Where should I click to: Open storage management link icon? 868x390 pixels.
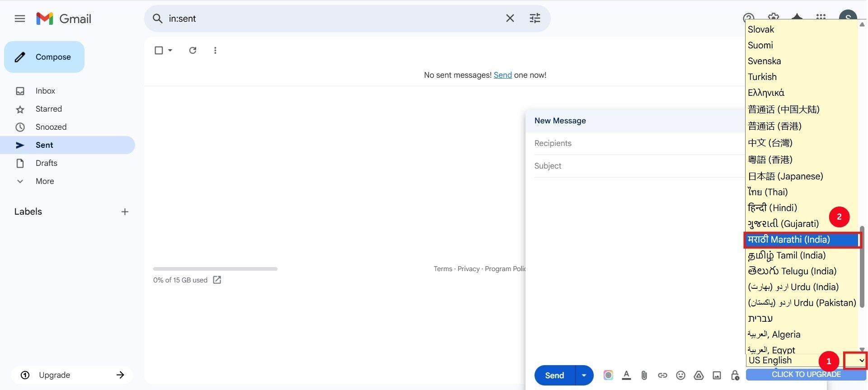(217, 280)
